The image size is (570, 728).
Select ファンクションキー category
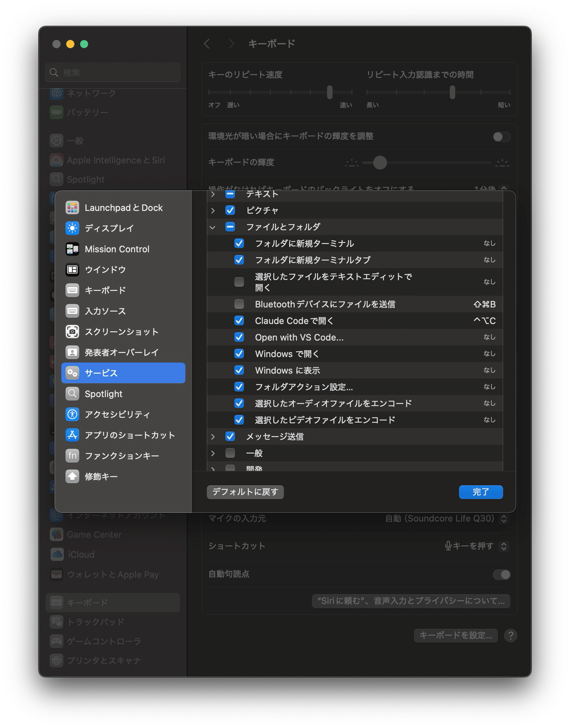123,456
